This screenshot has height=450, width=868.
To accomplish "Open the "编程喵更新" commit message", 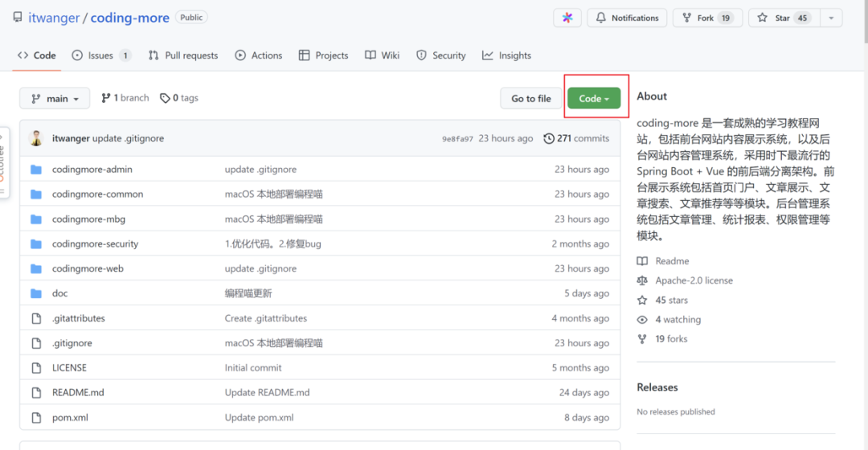I will tap(248, 293).
